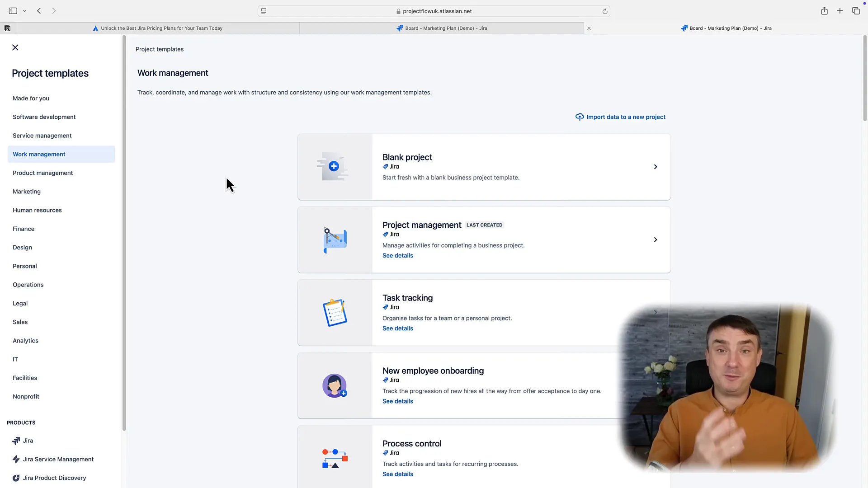This screenshot has width=868, height=488.
Task: Reload the page with the refresh icon
Action: click(x=604, y=11)
